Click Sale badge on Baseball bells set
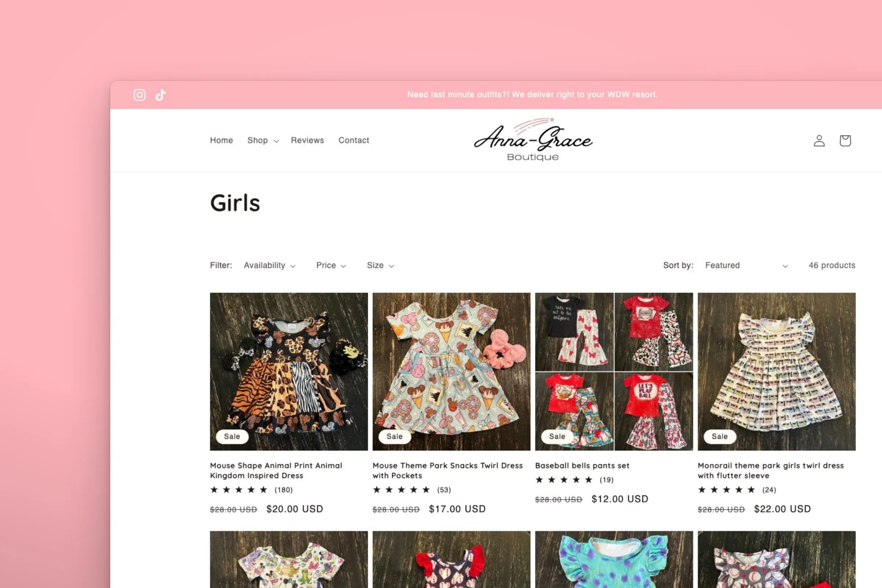 pyautogui.click(x=557, y=437)
